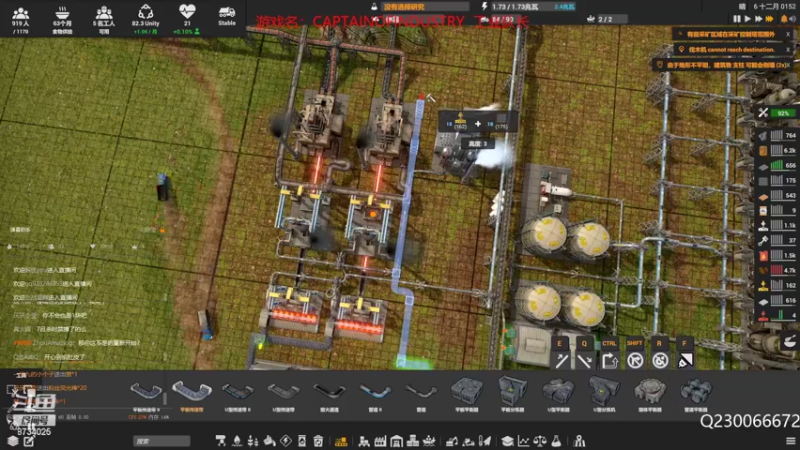Viewport: 800px width, 450px height.
Task: Dismiss the mining area notification
Action: click(788, 35)
